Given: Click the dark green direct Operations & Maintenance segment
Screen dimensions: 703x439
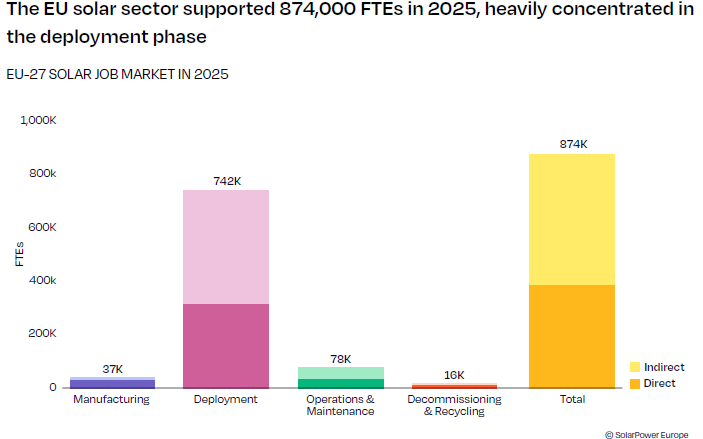Looking at the screenshot, I should (x=341, y=383).
